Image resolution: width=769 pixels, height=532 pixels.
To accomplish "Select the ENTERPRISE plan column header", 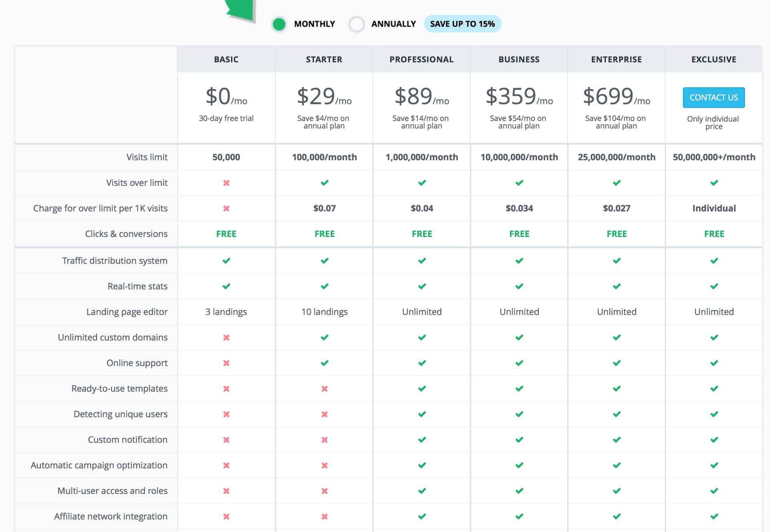I will click(x=616, y=58).
